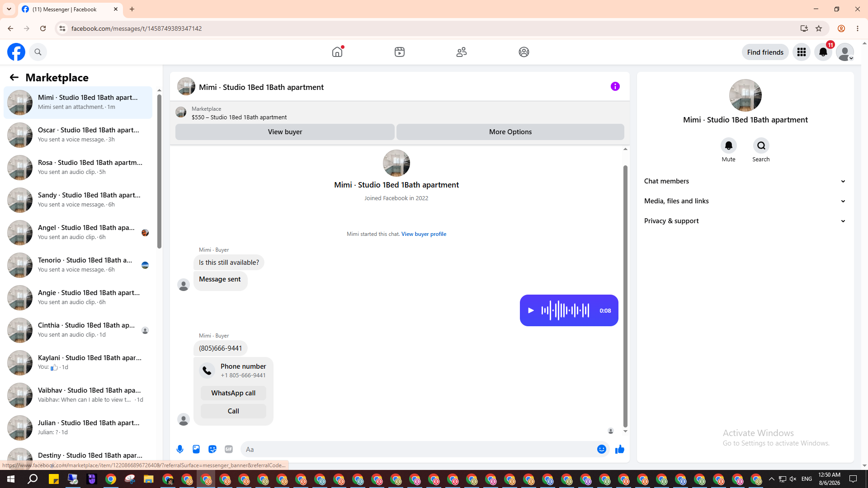Open the Video tab
This screenshot has width=868, height=488.
pos(400,52)
